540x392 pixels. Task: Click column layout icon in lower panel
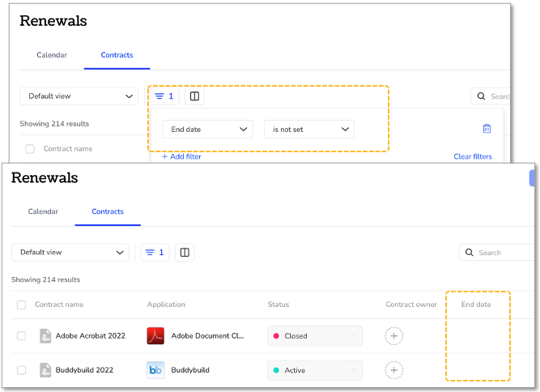185,253
